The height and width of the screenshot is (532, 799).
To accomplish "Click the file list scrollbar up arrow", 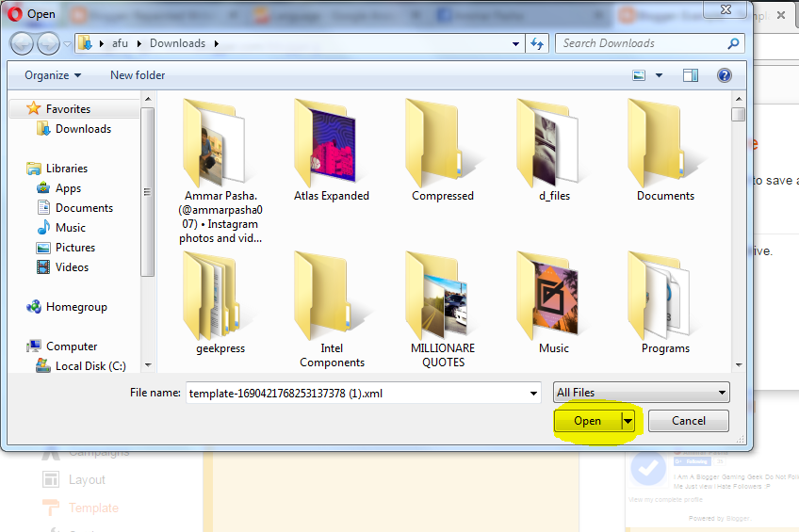I will [739, 99].
